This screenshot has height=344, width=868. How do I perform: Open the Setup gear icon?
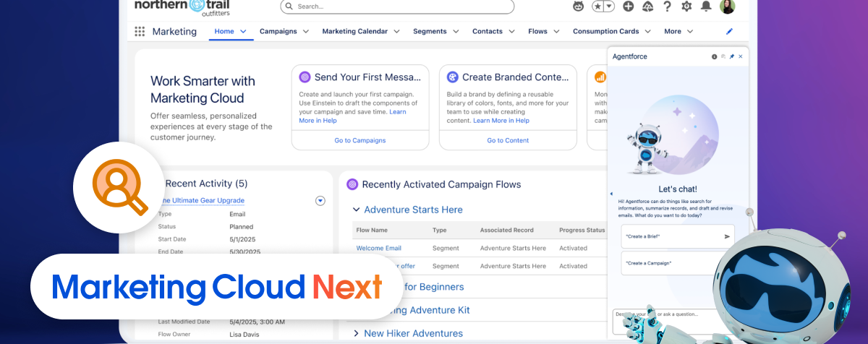pyautogui.click(x=686, y=7)
